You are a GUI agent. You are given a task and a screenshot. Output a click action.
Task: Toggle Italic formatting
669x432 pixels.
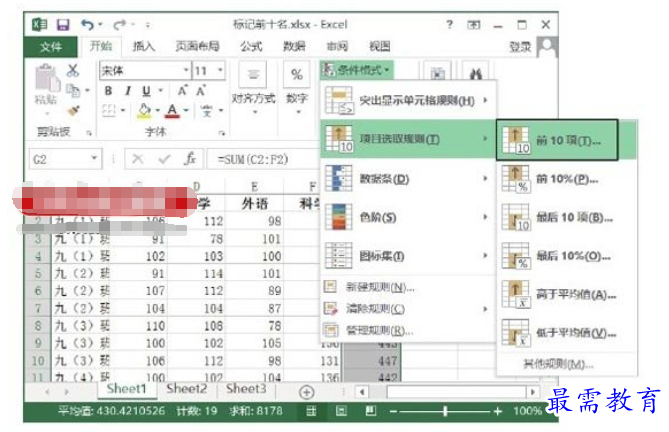(127, 91)
